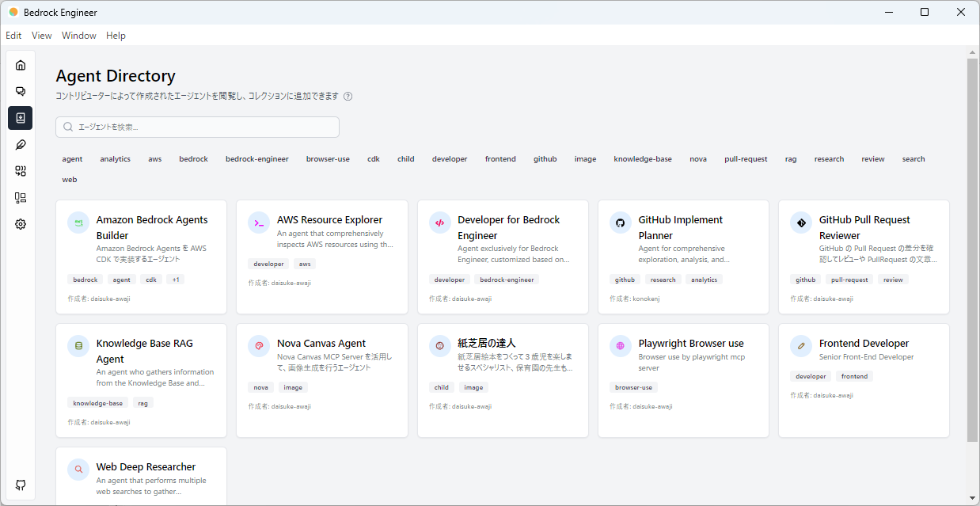The height and width of the screenshot is (506, 980).
Task: Filter by the 'knowledge-base' filter tag
Action: [x=643, y=159]
